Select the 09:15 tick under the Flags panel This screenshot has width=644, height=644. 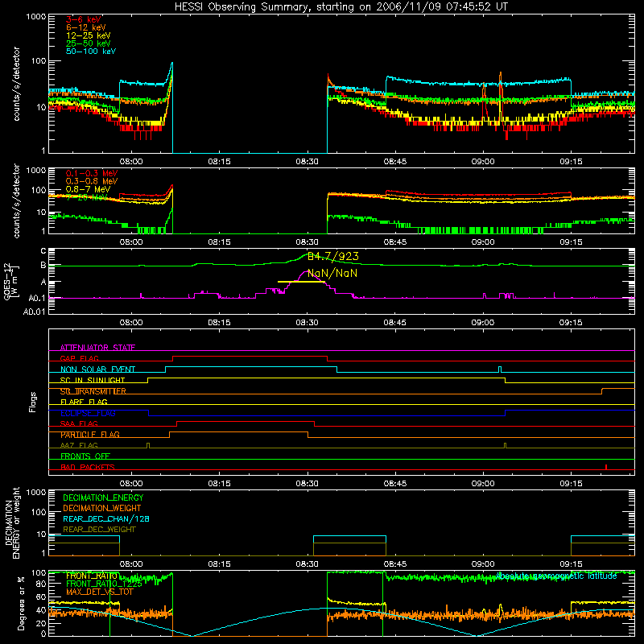coord(571,484)
